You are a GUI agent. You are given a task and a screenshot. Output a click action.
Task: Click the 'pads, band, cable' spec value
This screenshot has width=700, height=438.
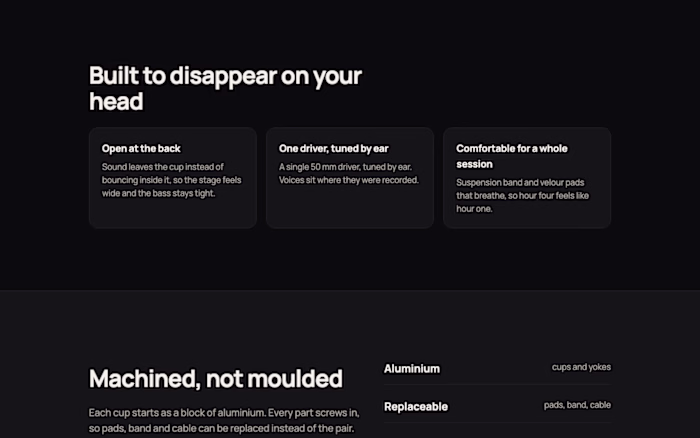point(577,405)
